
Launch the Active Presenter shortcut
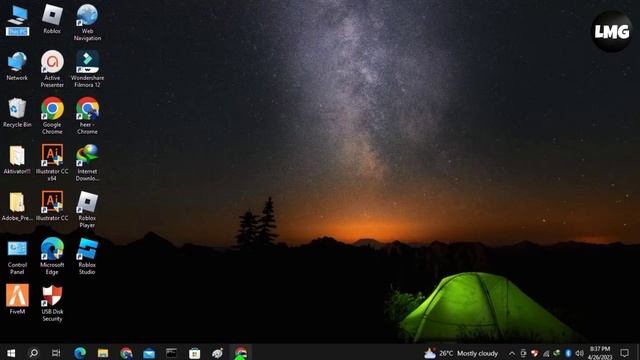[52, 69]
